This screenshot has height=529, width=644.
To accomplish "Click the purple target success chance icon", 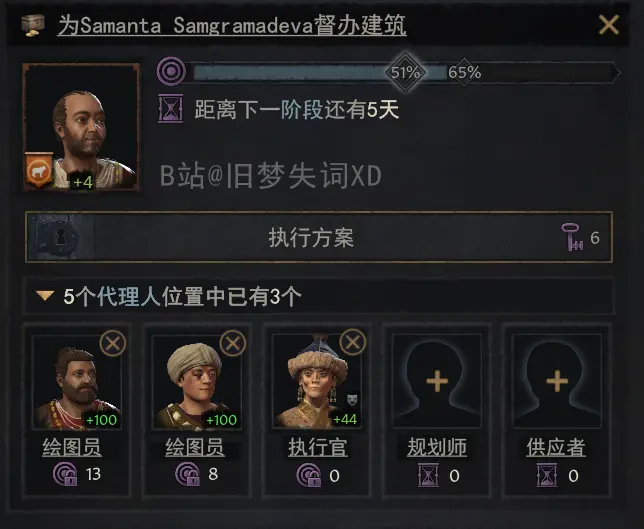I will point(171,71).
